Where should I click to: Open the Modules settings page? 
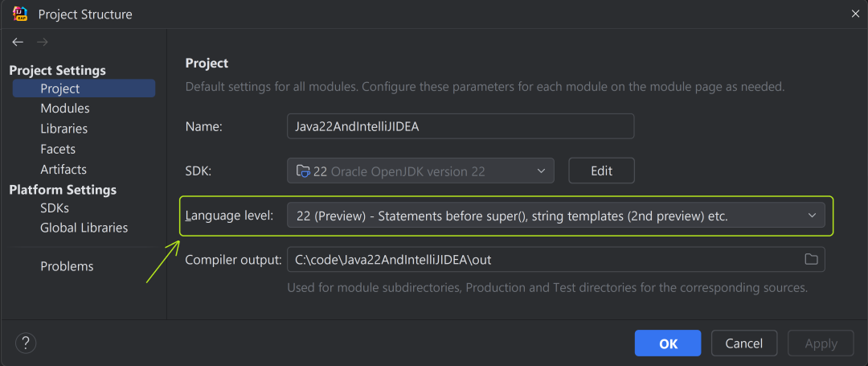pyautogui.click(x=65, y=109)
